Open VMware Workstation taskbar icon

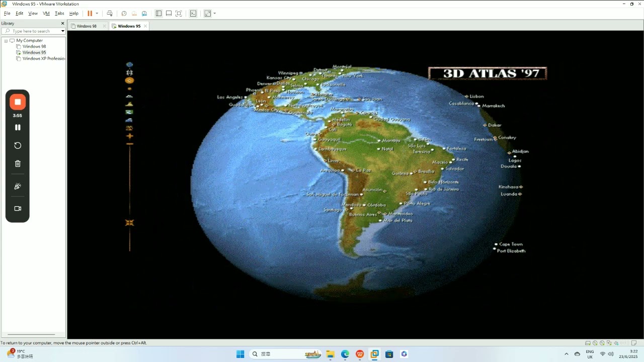click(374, 354)
